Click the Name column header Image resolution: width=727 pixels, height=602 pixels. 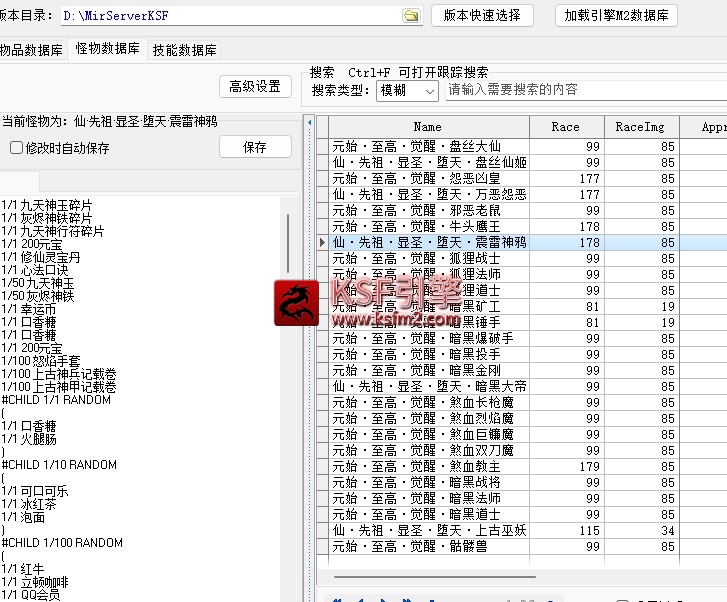(428, 127)
